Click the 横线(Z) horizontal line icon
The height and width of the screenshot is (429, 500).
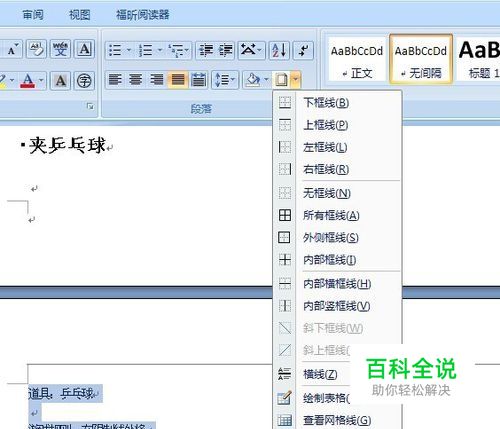[x=284, y=374]
